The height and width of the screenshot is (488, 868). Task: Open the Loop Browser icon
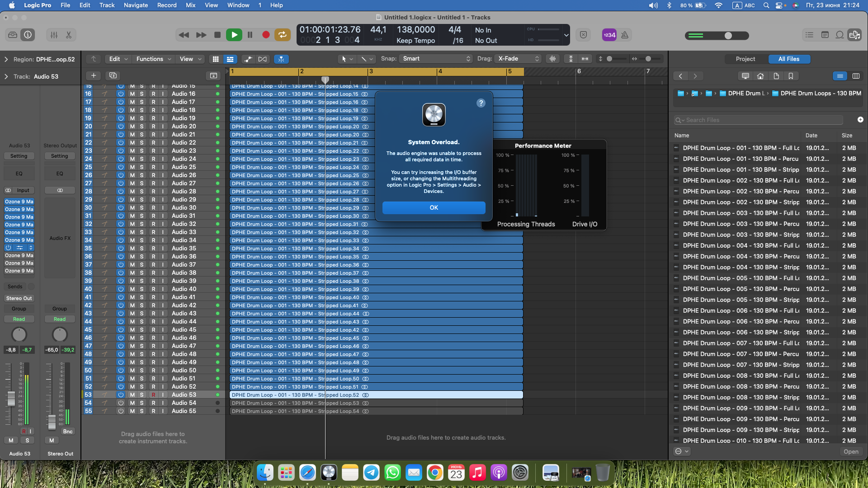(x=840, y=35)
